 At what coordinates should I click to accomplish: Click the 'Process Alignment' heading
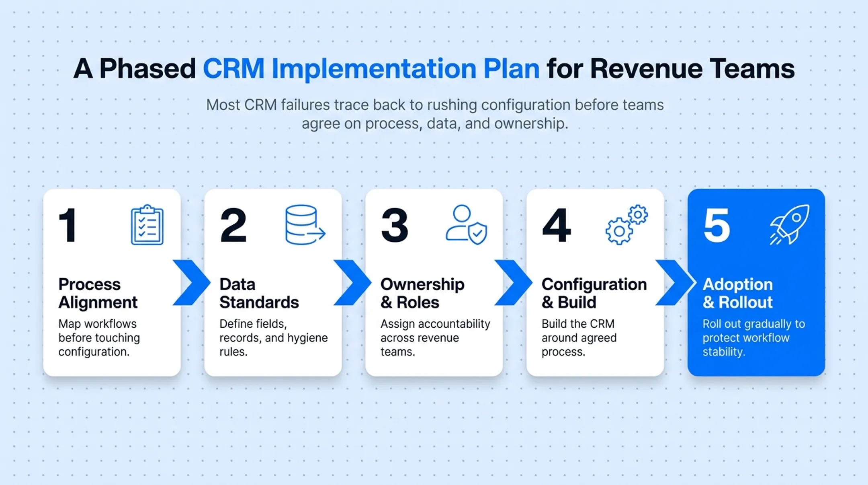[x=98, y=293]
